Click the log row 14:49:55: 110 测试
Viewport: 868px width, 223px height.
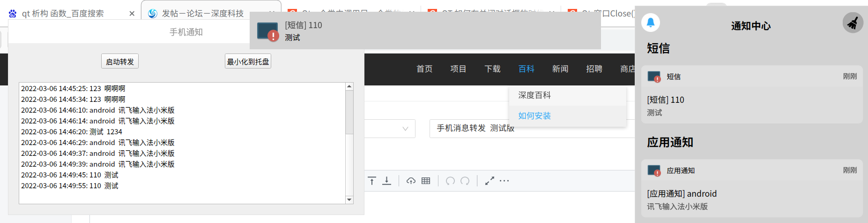click(x=69, y=186)
